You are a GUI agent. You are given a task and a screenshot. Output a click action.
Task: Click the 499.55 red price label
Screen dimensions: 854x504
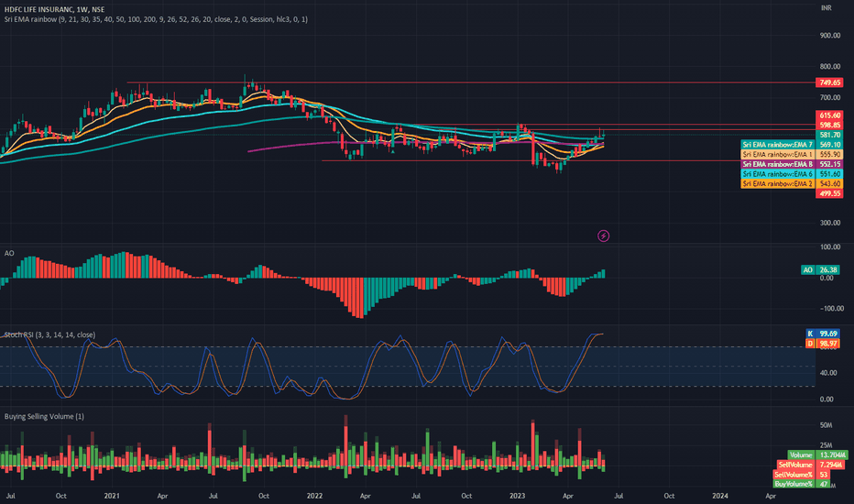pyautogui.click(x=829, y=194)
